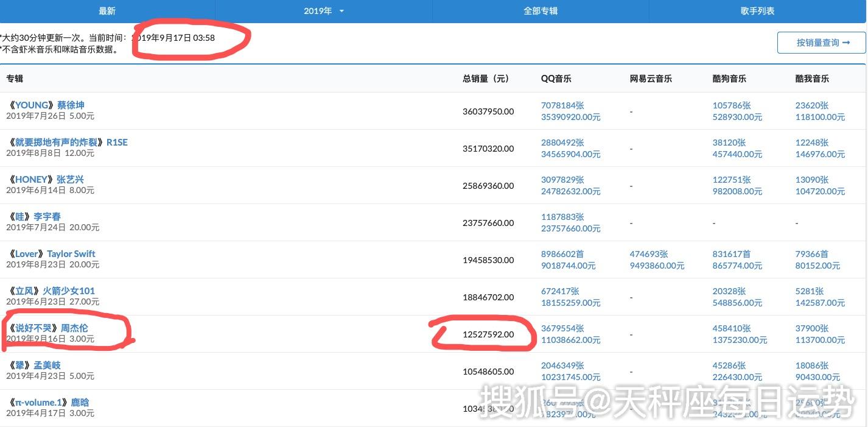This screenshot has width=868, height=427.
Task: Click 酷我 sales 13090张 for HONEY
Action: point(812,180)
